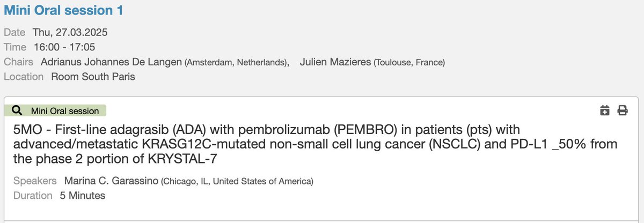644x223 pixels.
Task: Click the Room South Paris location
Action: 93,77
